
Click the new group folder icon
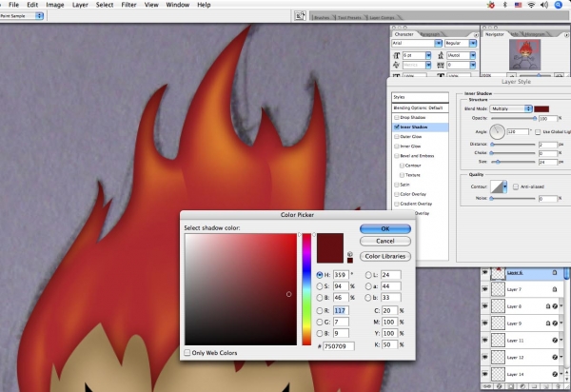[x=534, y=386]
